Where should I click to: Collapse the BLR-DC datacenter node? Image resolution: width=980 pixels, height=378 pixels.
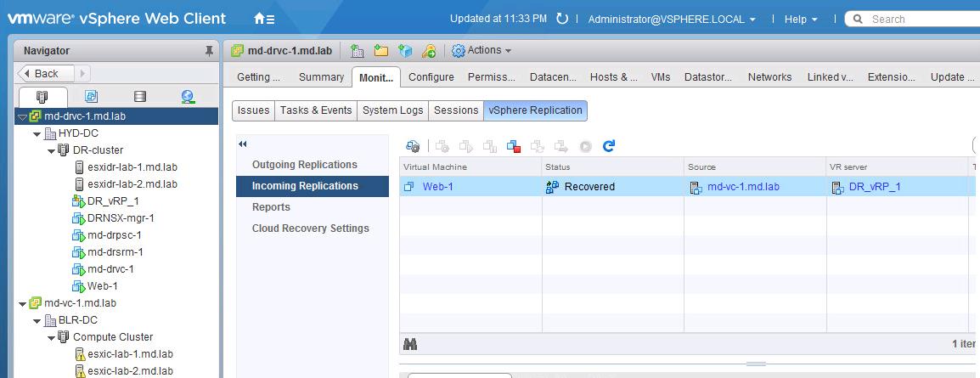point(37,320)
